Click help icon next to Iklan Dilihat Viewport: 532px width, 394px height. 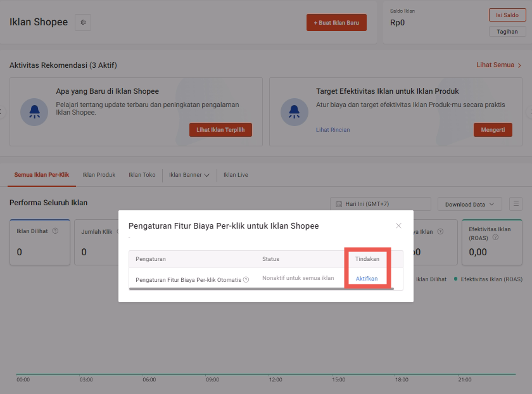tap(55, 231)
